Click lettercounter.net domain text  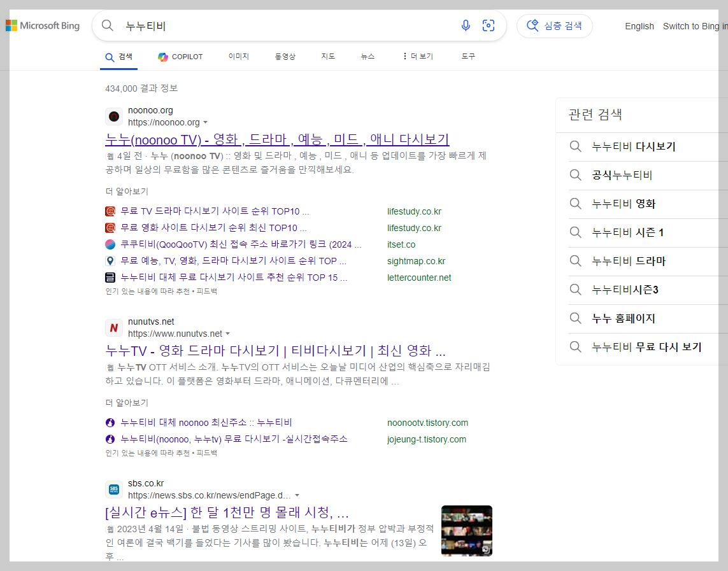tap(419, 278)
